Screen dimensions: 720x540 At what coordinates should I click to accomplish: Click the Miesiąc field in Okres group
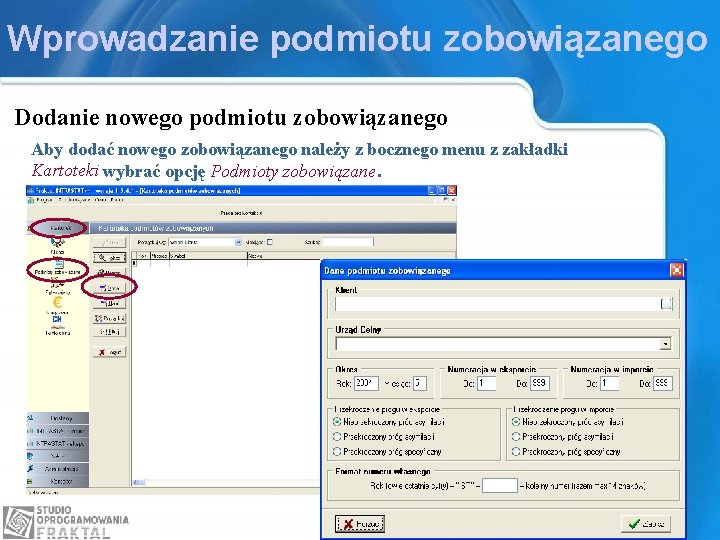pyautogui.click(x=419, y=383)
